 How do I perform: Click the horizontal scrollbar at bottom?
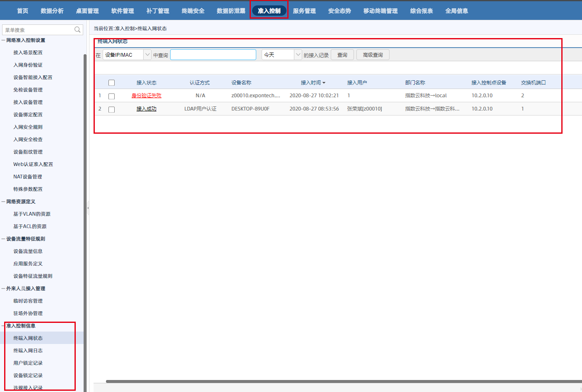coord(344,381)
